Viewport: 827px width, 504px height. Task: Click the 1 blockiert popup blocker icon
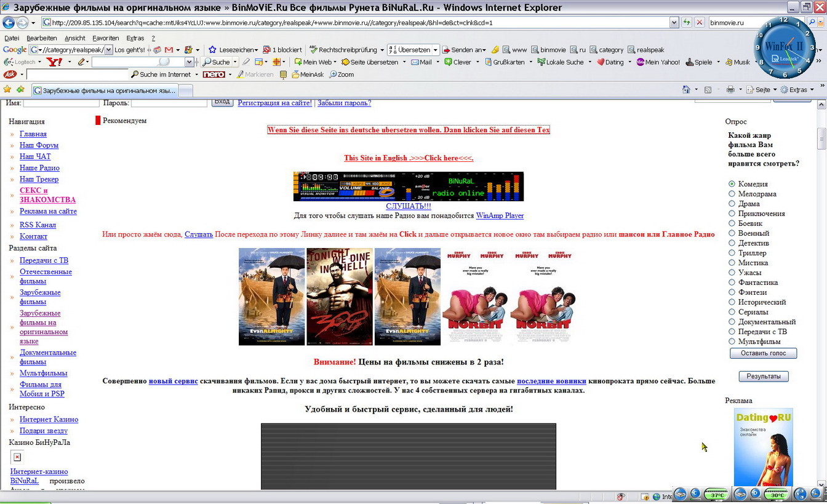[266, 50]
